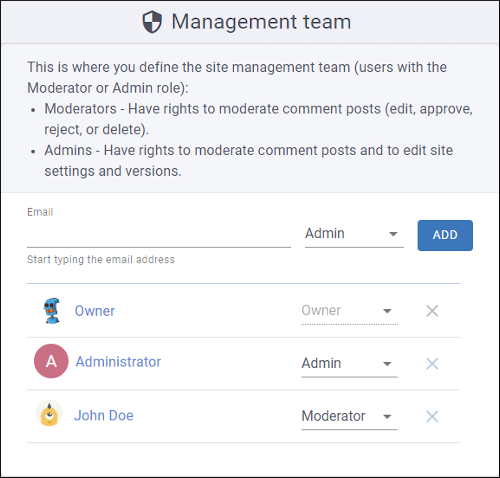Open the Owner user profile link
Screen dimensions: 500x478
tap(95, 311)
